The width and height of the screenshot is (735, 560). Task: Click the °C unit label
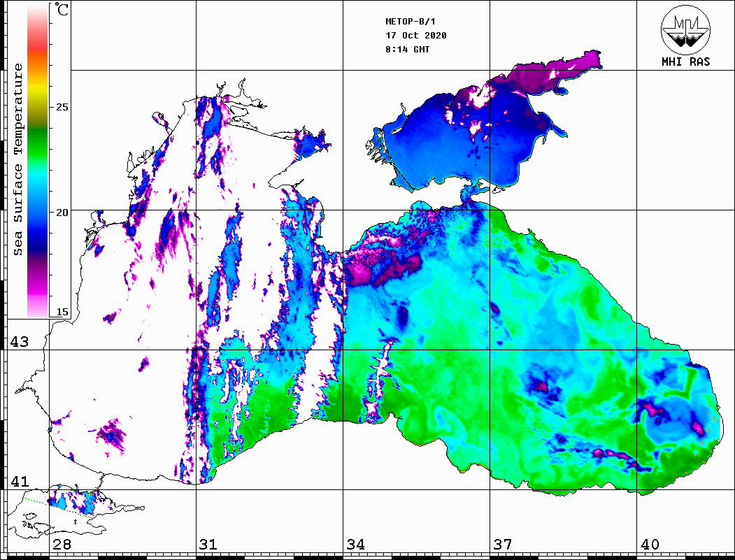(x=62, y=9)
